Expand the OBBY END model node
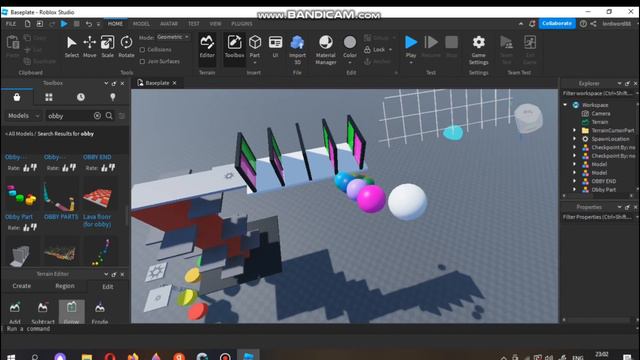Image resolution: width=640 pixels, height=360 pixels. (x=574, y=181)
